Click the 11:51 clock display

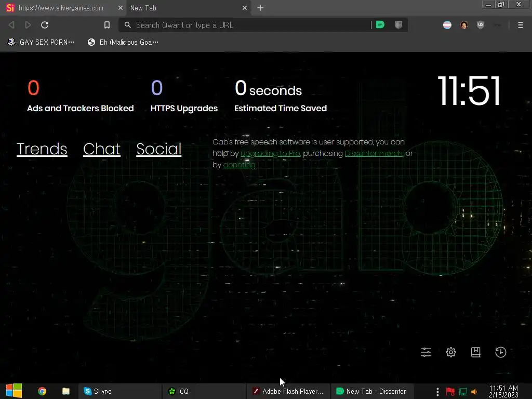coord(469,90)
